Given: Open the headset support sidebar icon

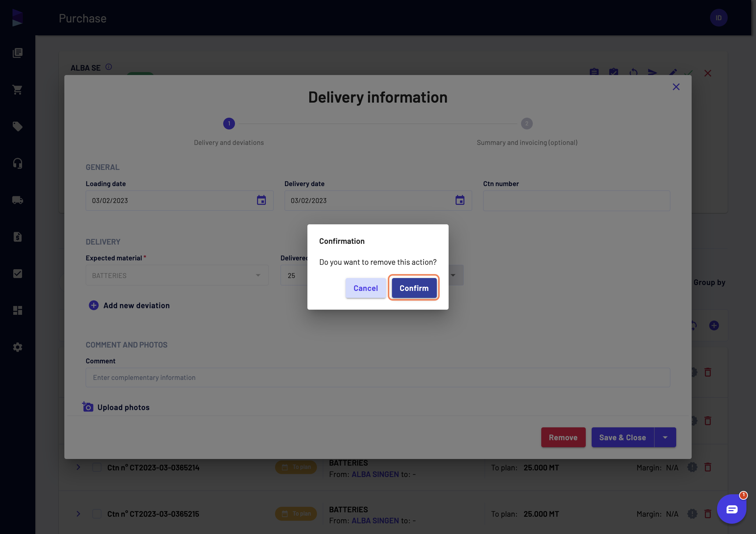Looking at the screenshot, I should (17, 163).
